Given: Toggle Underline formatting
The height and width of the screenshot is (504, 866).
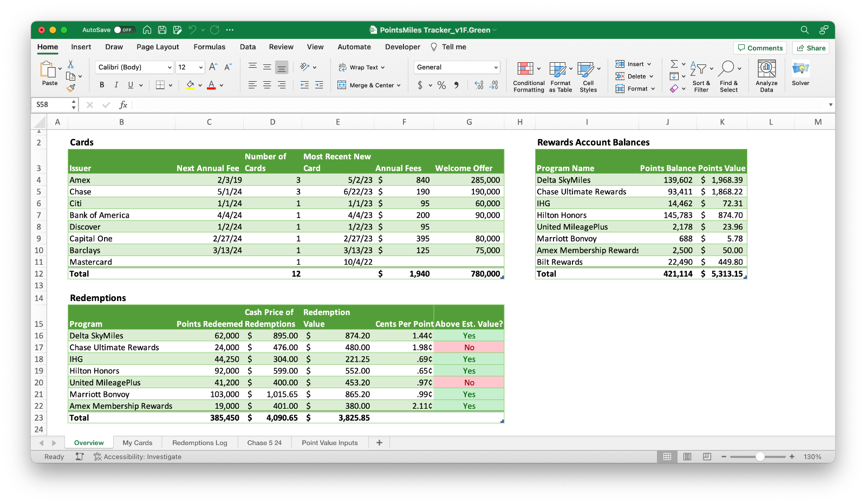Looking at the screenshot, I should (131, 85).
